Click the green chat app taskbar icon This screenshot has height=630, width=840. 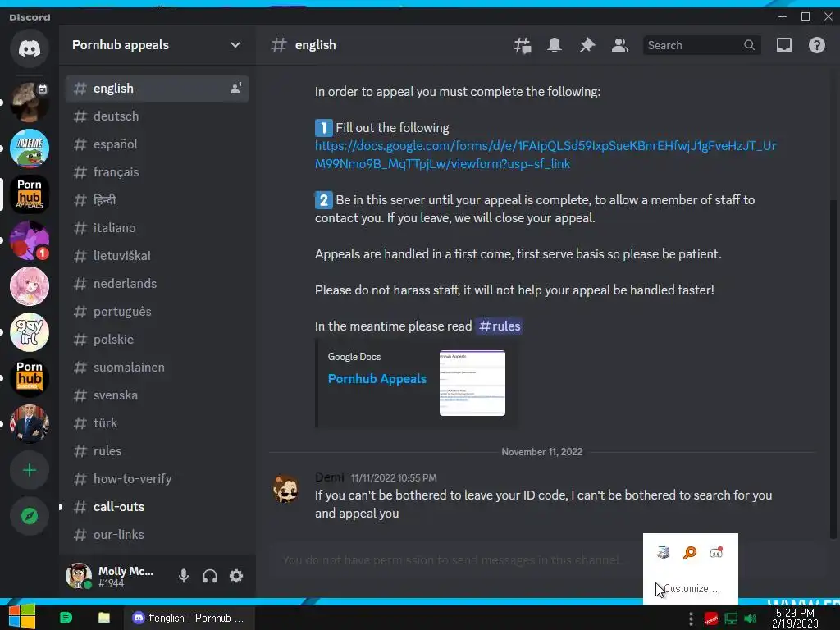pos(66,618)
